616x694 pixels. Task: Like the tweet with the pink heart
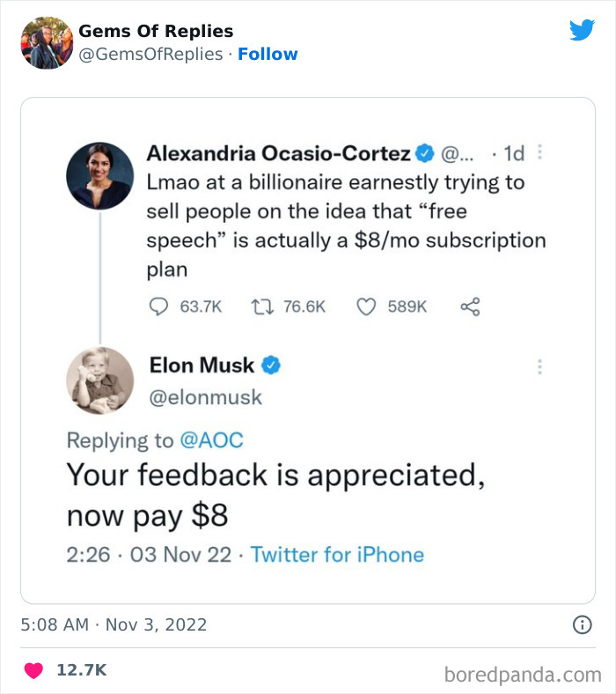click(33, 670)
